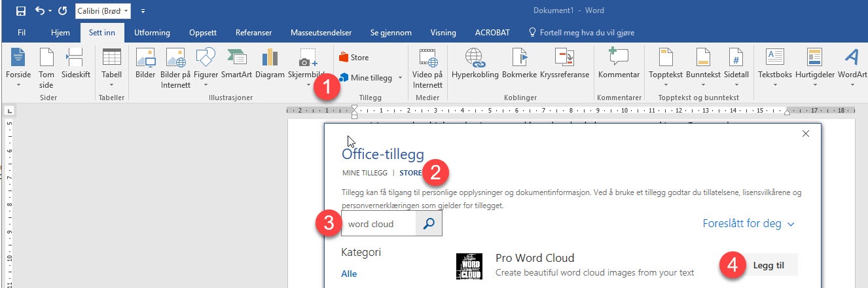Click the word cloud search field
This screenshot has height=288, width=868.
click(x=379, y=223)
